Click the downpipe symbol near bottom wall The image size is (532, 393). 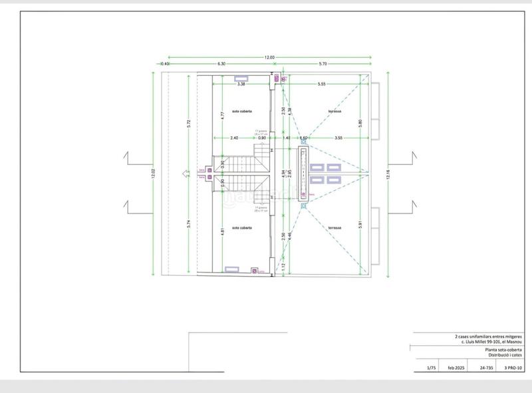tap(254, 270)
